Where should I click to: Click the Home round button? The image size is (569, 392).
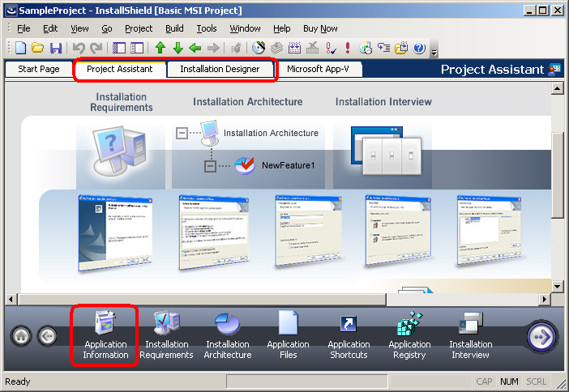click(21, 336)
